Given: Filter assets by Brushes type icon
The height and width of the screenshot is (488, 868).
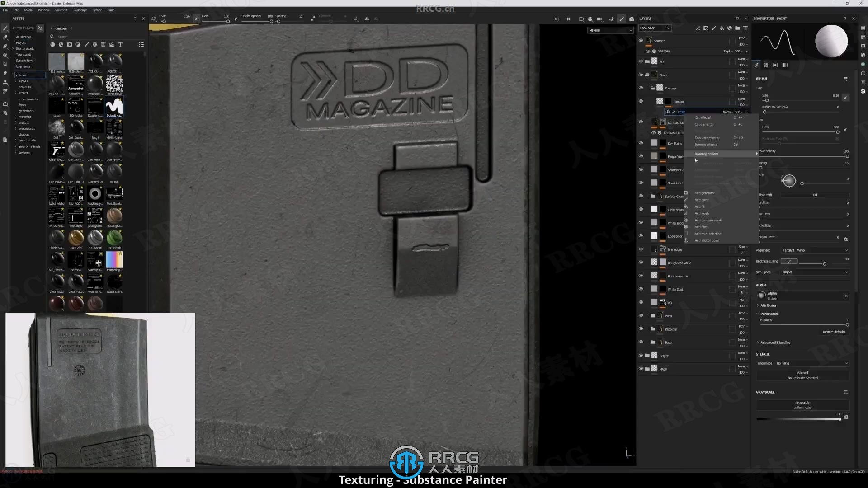Looking at the screenshot, I should tap(86, 45).
